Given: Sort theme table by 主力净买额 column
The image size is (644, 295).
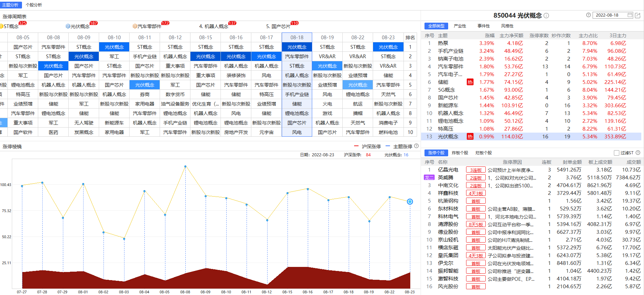Looking at the screenshot, I should [511, 36].
